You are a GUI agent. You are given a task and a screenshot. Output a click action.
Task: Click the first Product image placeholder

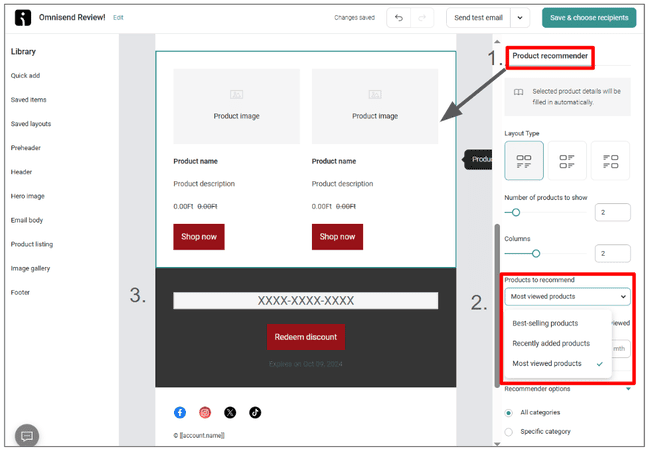[236, 107]
